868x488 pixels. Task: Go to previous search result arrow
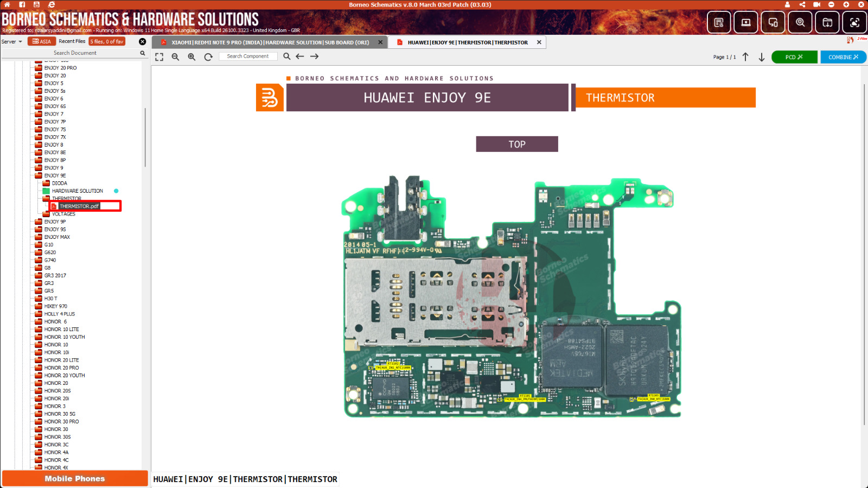300,56
